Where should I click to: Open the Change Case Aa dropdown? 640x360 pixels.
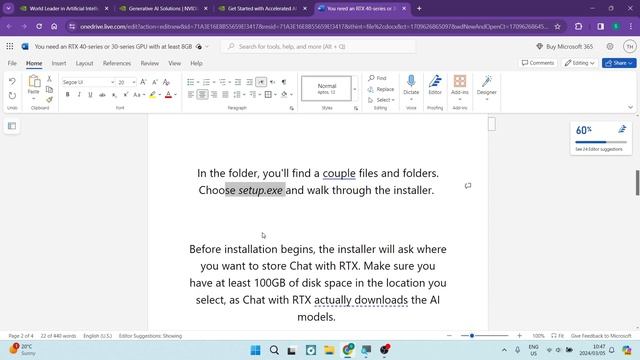[139, 95]
